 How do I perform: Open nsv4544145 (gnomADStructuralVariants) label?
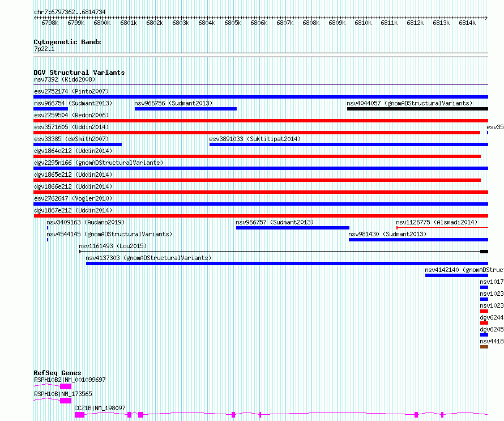pyautogui.click(x=109, y=234)
